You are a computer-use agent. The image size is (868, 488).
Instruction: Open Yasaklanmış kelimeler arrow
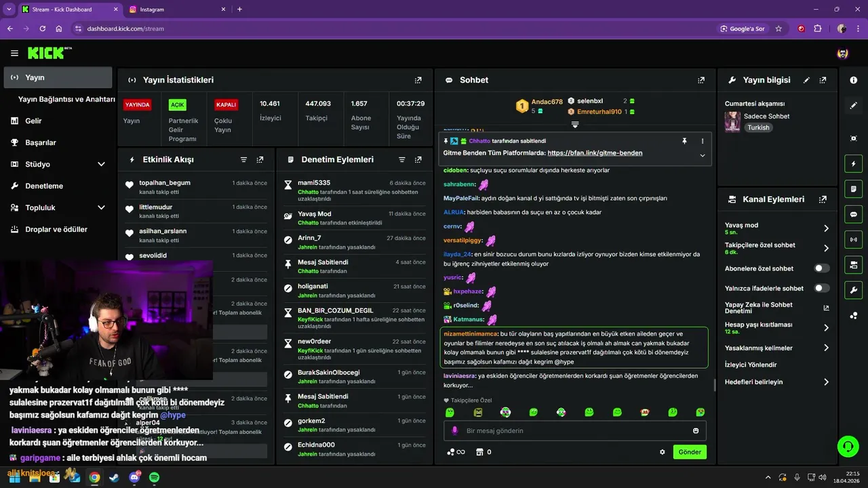click(x=826, y=348)
